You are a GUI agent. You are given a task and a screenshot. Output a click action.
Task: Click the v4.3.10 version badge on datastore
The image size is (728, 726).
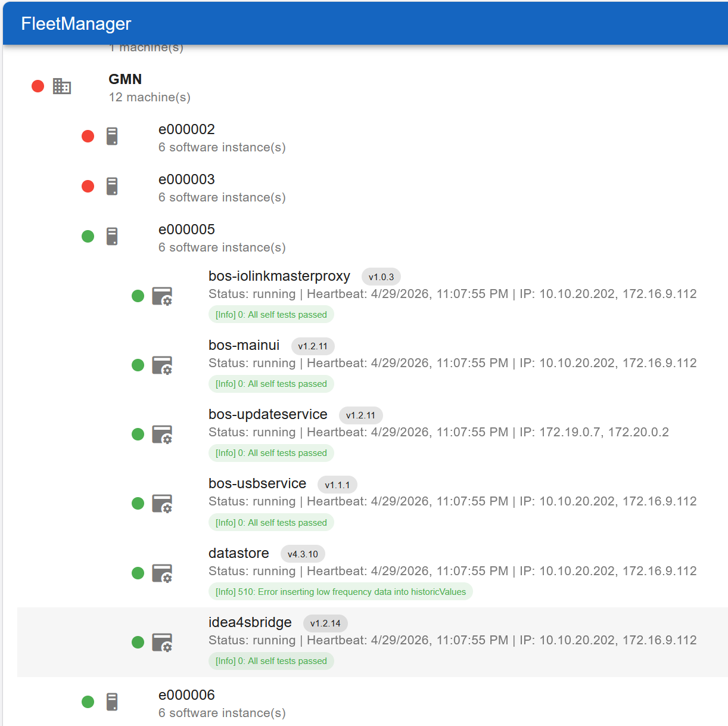(303, 554)
